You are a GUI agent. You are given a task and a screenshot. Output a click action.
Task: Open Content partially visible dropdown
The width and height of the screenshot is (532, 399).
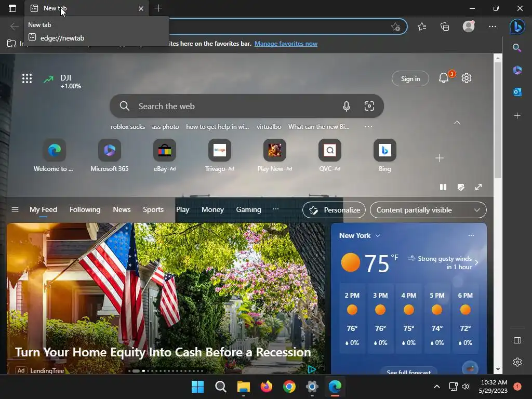(428, 210)
